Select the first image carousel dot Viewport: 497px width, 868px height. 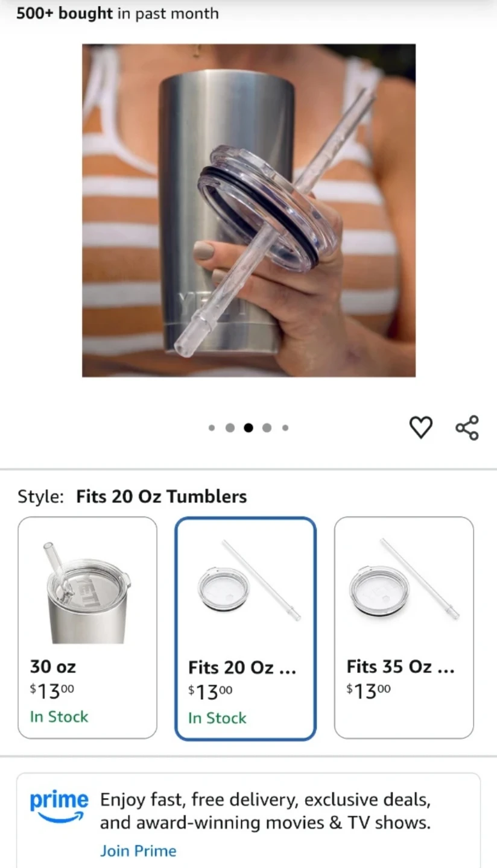pos(212,428)
